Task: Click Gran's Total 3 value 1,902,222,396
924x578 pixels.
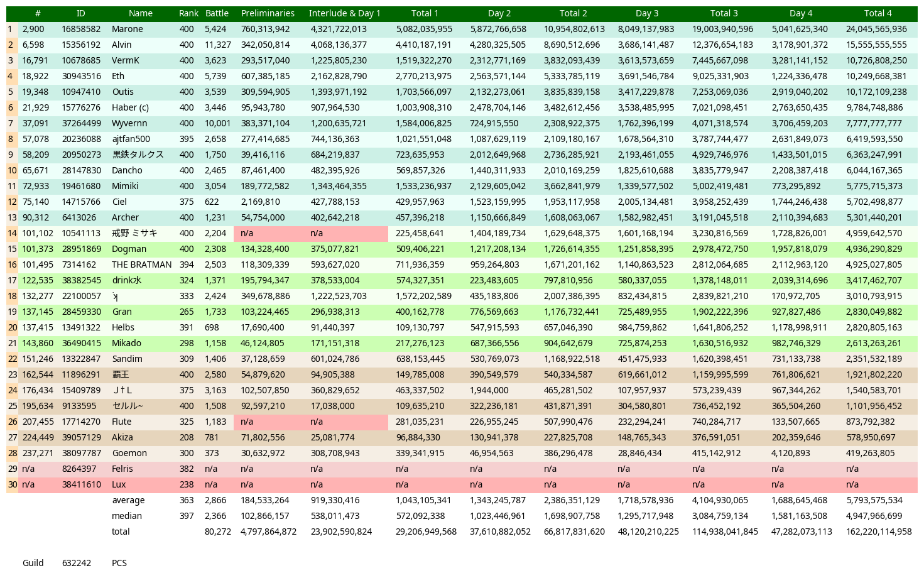Action: [x=720, y=312]
